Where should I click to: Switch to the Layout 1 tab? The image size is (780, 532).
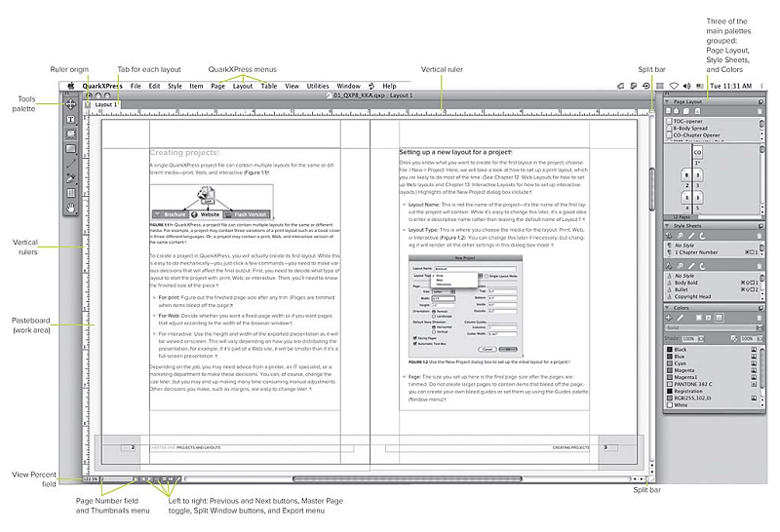point(105,103)
